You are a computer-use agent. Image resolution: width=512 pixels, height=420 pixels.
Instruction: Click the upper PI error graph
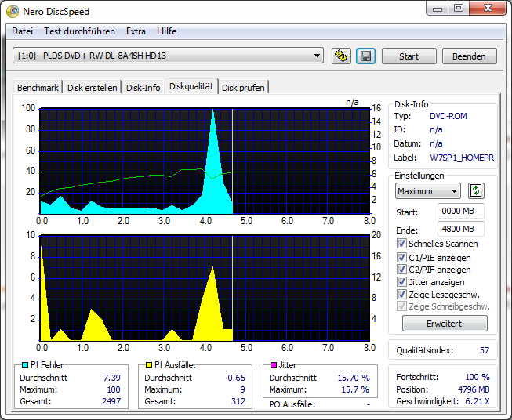click(205, 161)
